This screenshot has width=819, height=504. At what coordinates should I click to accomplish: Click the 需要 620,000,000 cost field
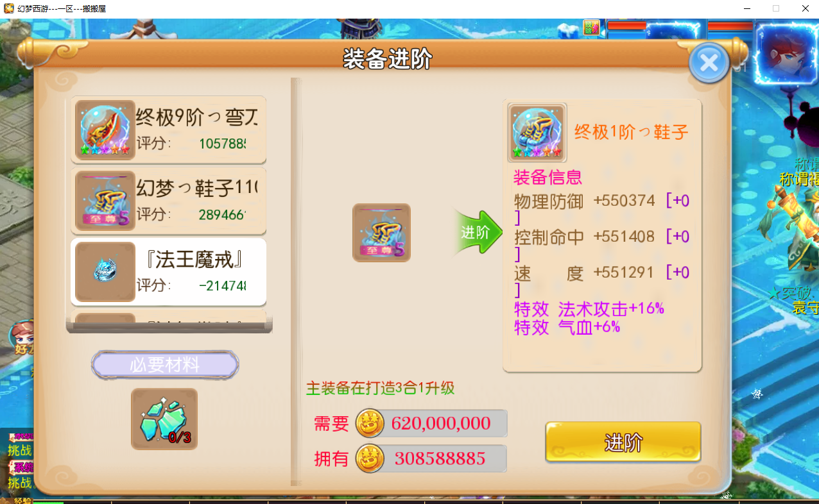[x=431, y=423]
